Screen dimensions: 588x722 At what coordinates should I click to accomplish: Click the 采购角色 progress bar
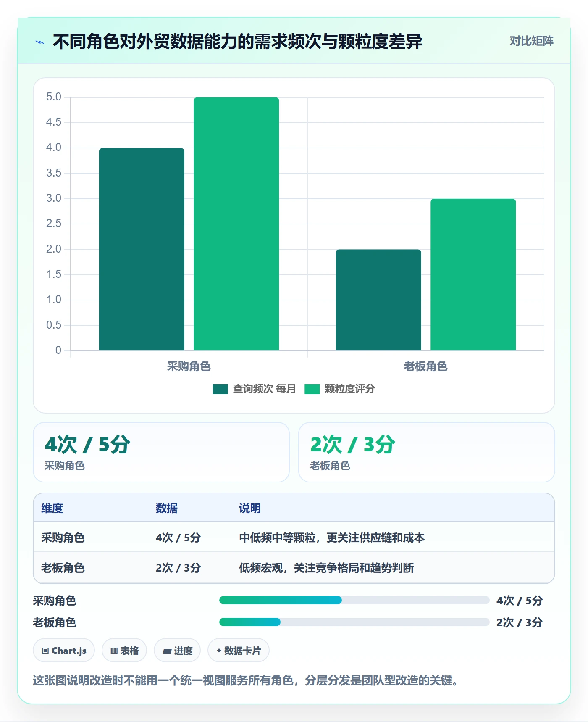tap(354, 600)
